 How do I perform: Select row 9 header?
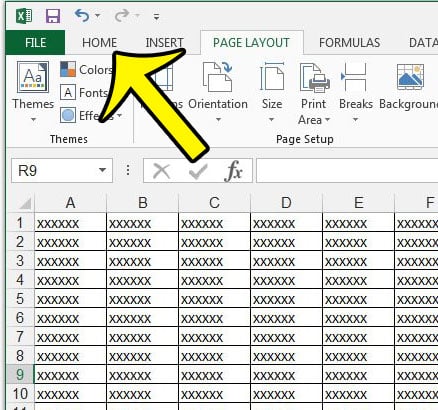20,375
